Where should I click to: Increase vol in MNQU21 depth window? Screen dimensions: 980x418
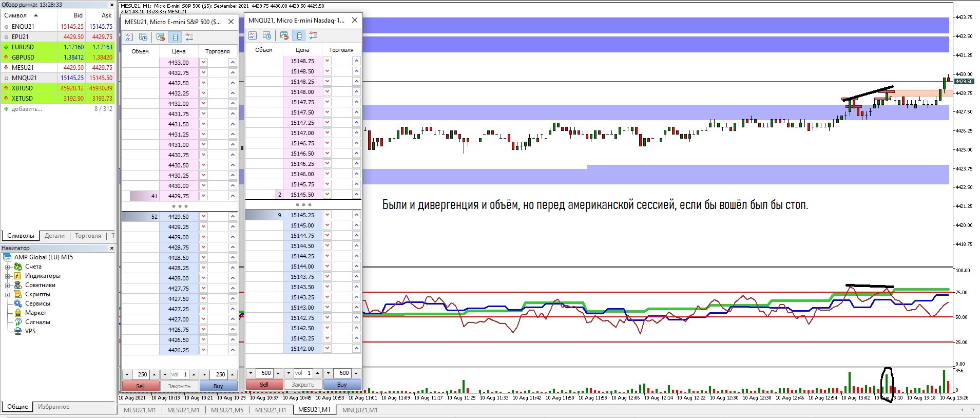click(x=317, y=373)
